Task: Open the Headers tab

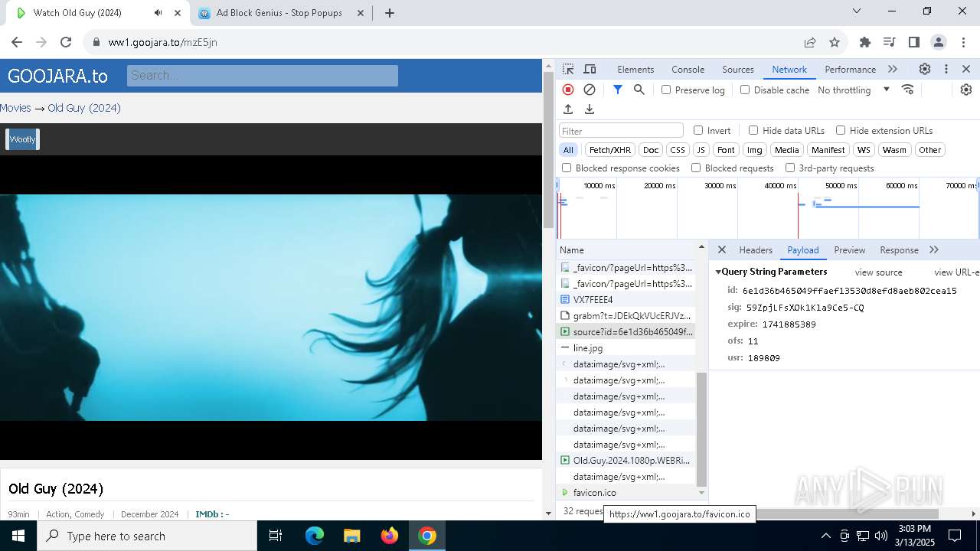Action: click(x=756, y=249)
